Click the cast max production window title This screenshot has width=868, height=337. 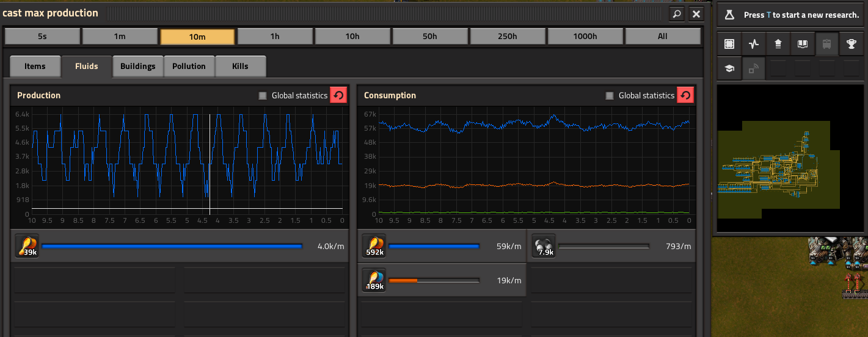click(50, 13)
